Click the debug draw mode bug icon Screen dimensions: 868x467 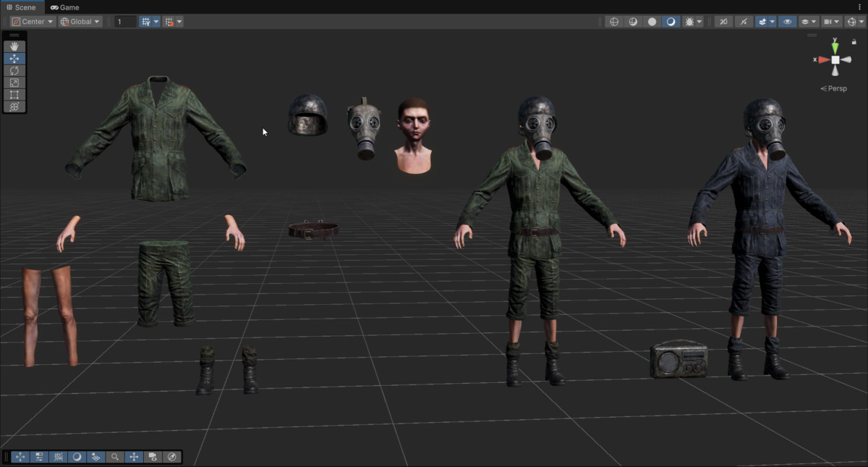[x=689, y=22]
